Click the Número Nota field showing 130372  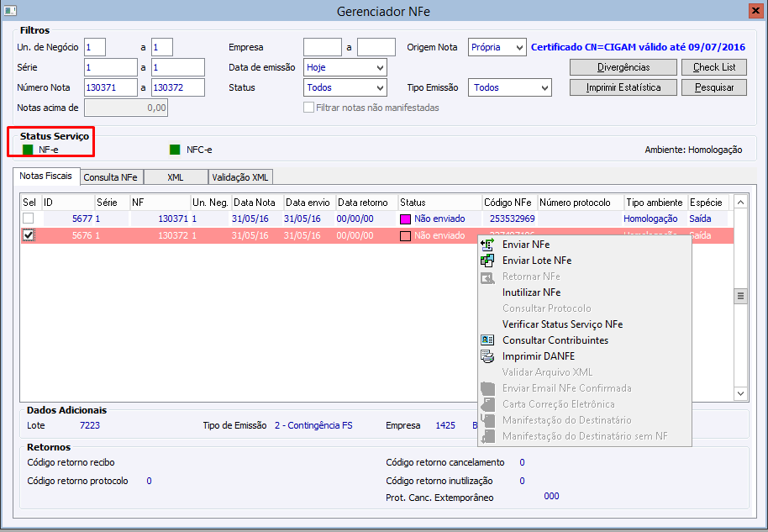(178, 87)
